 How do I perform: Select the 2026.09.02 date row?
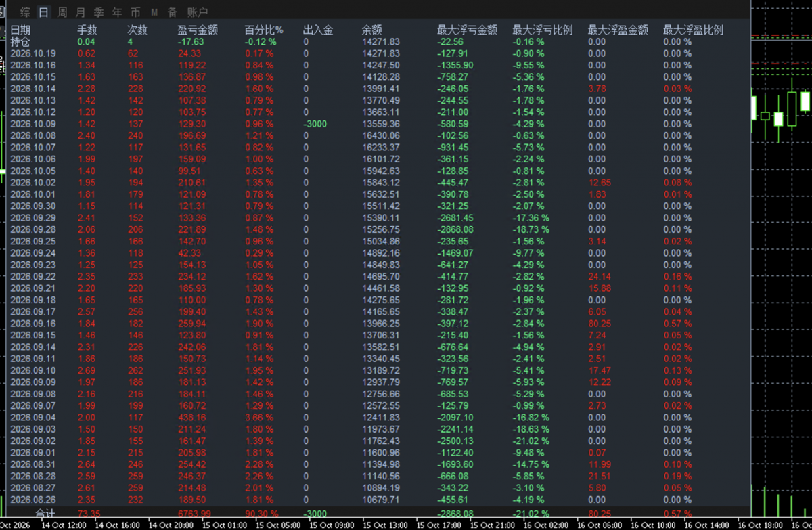click(x=33, y=441)
